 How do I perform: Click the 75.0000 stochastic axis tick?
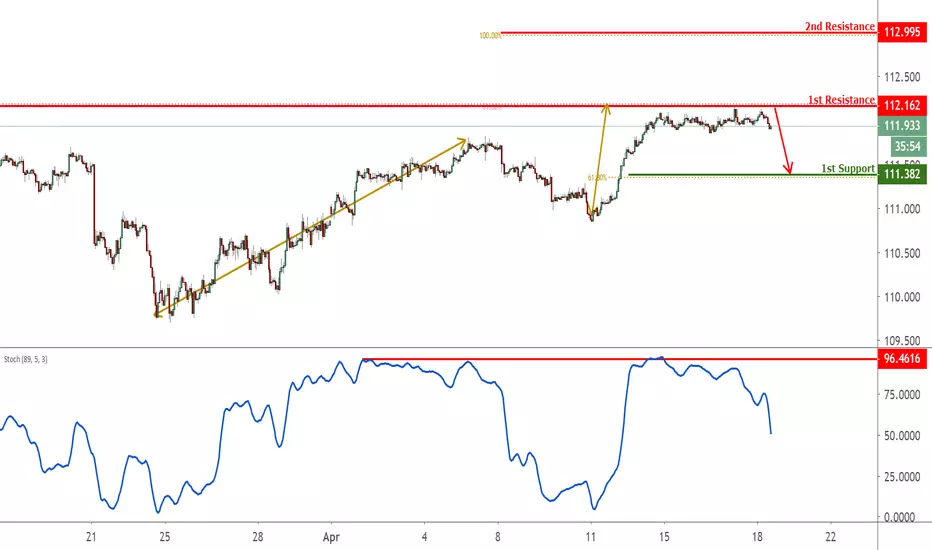(x=902, y=395)
